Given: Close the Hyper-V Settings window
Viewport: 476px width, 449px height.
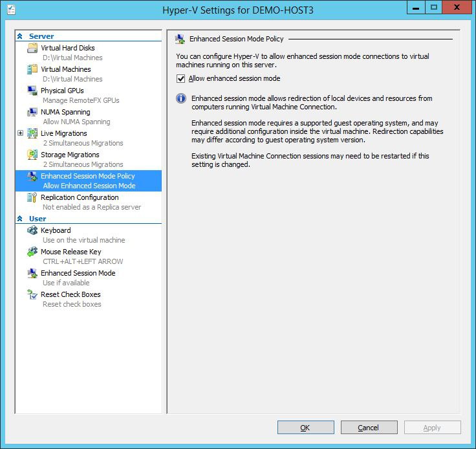Looking at the screenshot, I should coord(457,8).
